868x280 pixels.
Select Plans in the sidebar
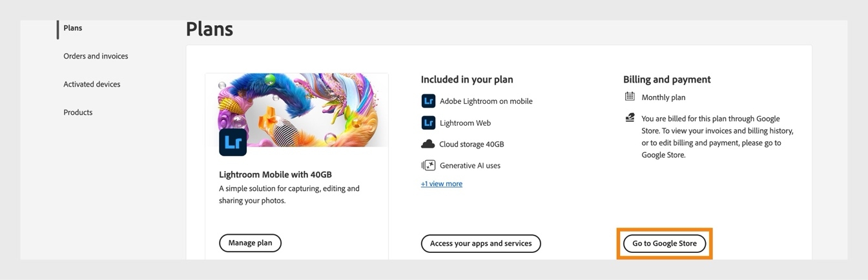point(73,28)
